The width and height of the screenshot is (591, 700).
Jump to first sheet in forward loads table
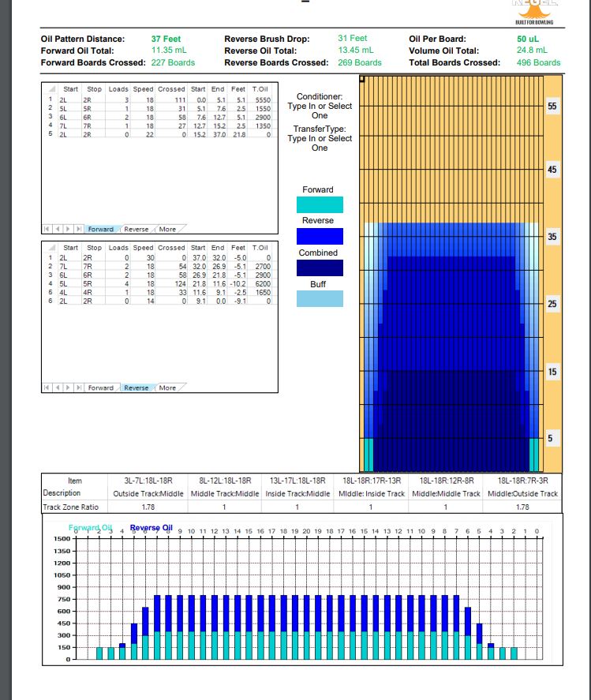(47, 229)
